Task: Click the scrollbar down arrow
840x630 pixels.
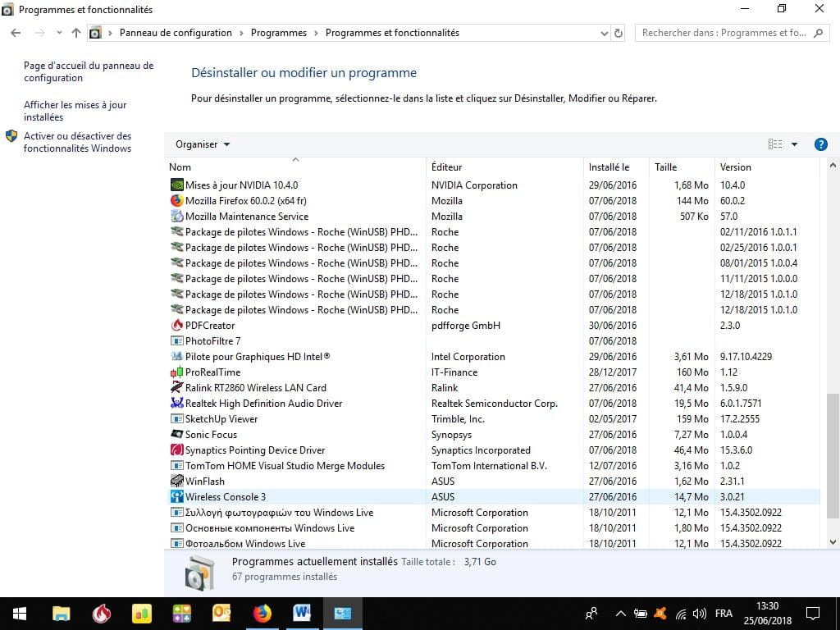Action: pos(833,542)
